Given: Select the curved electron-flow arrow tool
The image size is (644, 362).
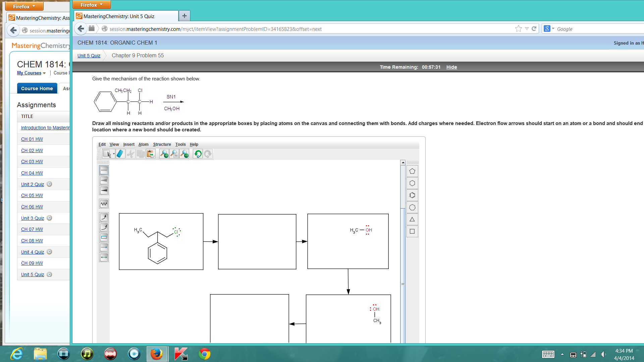Looking at the screenshot, I should (x=104, y=217).
